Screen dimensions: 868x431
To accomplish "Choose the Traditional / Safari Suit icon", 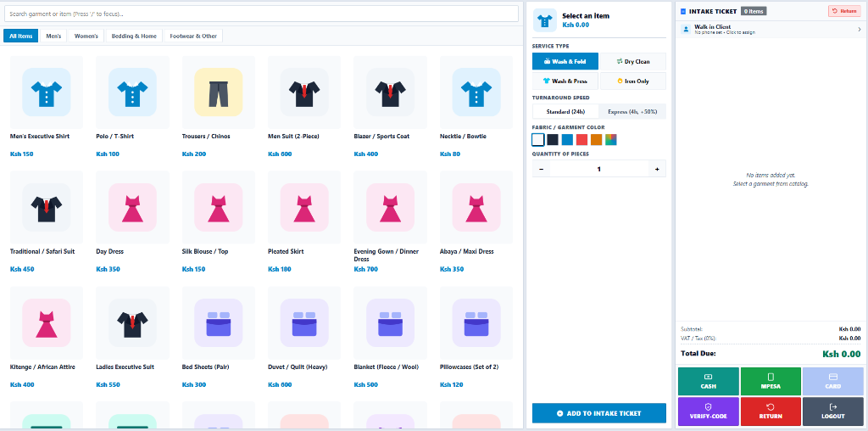I will pos(47,207).
